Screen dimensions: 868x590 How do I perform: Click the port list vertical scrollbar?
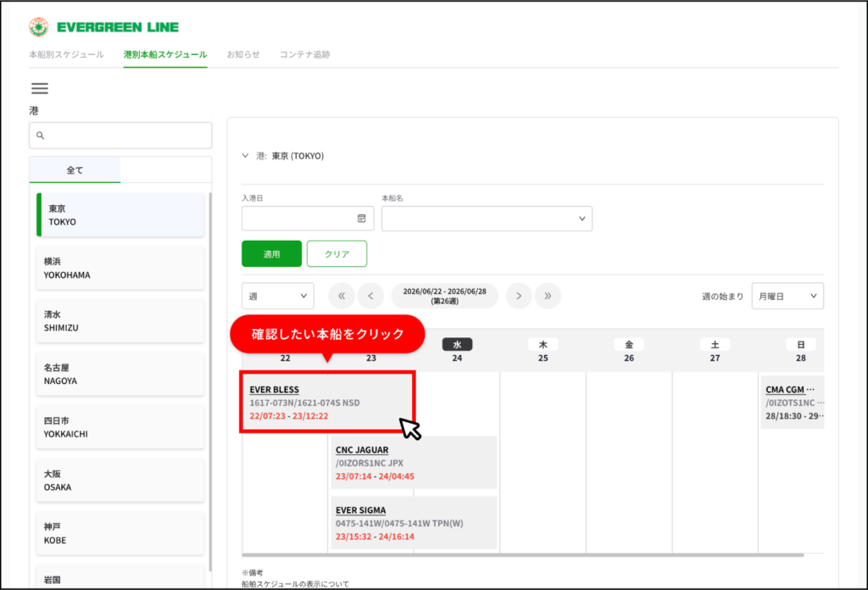pos(210,382)
